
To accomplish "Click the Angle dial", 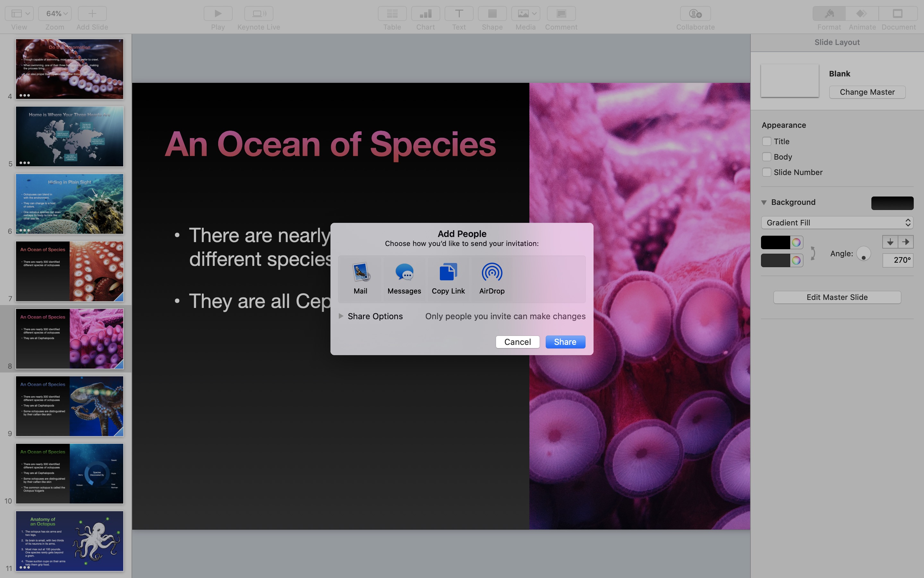I will [864, 253].
